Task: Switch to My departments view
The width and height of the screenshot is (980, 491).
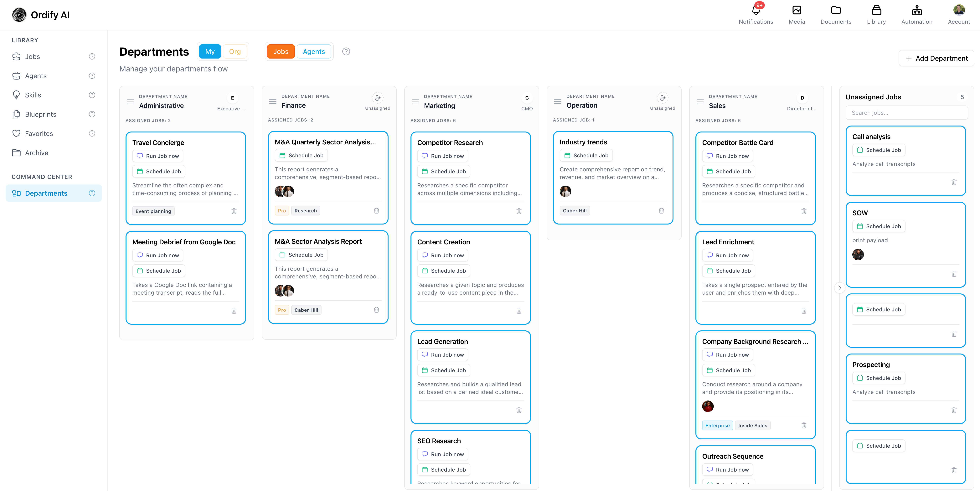Action: click(210, 51)
